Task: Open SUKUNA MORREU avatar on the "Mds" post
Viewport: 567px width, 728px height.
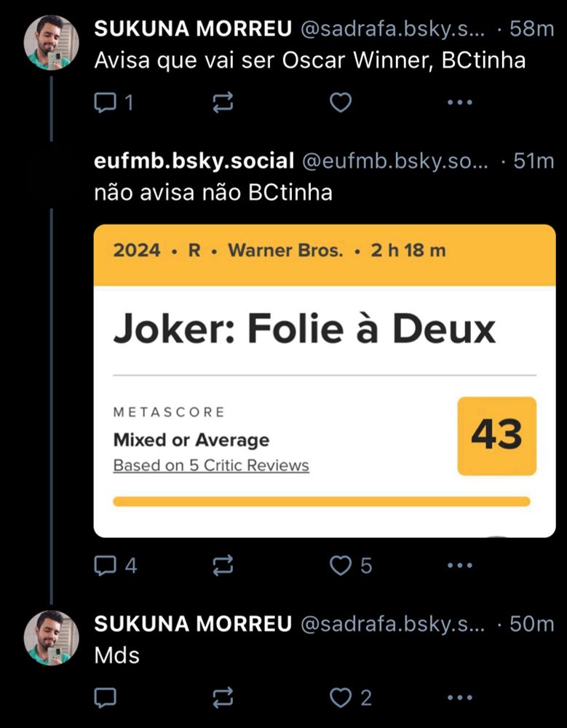Action: pos(51,637)
